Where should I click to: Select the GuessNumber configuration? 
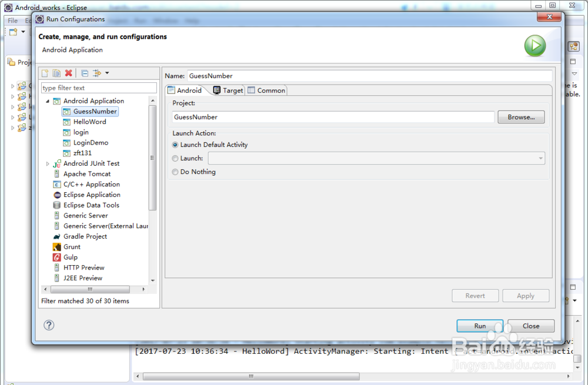(91, 111)
